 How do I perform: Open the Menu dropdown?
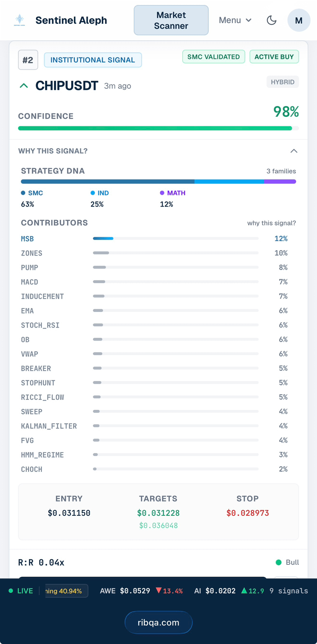(235, 20)
